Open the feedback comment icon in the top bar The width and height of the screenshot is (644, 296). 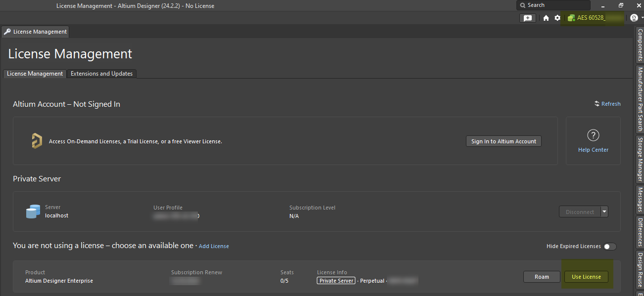(x=528, y=18)
